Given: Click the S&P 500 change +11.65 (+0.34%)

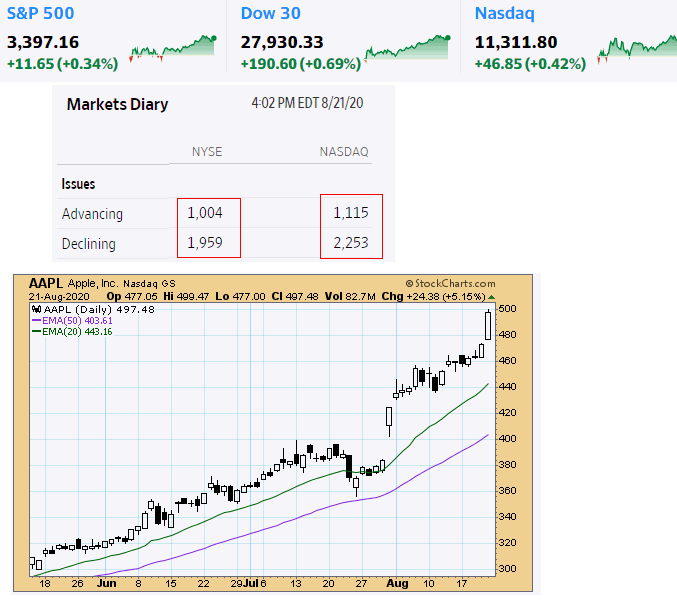Looking at the screenshot, I should [62, 64].
